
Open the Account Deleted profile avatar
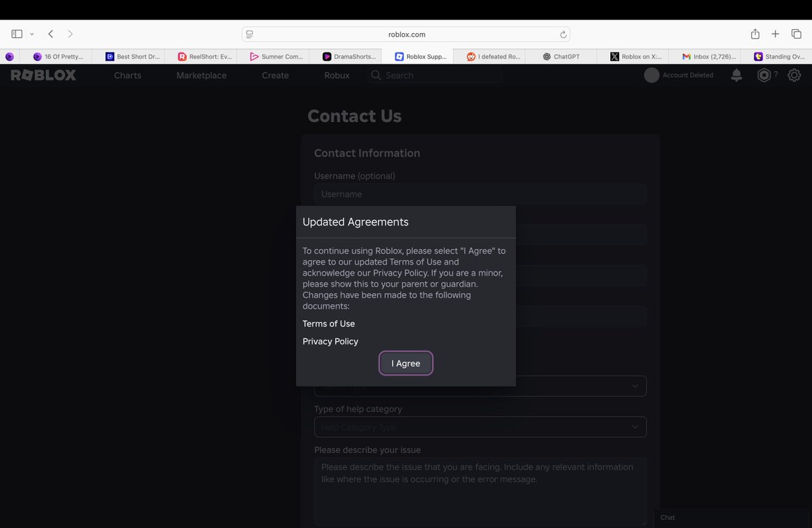point(651,75)
